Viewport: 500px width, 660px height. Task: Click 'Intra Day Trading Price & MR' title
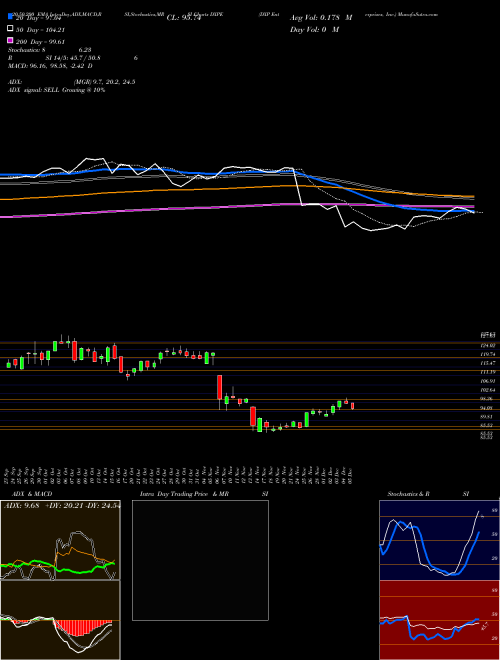184,494
